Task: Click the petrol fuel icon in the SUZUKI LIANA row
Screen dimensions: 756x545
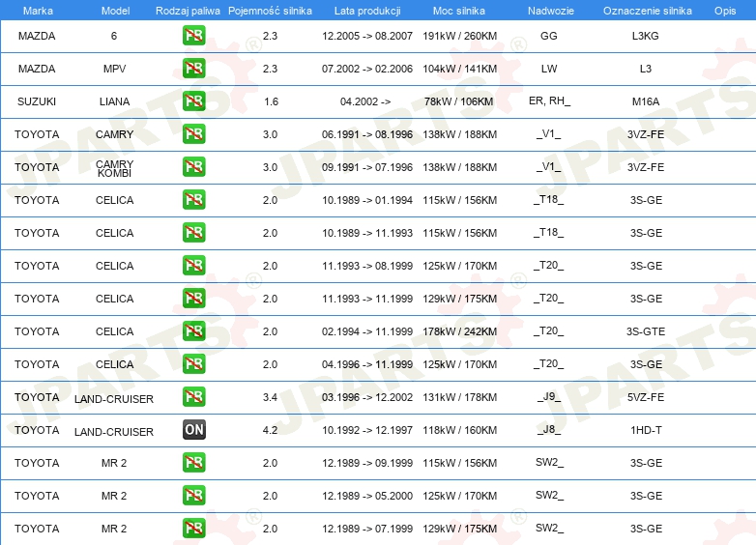Action: pyautogui.click(x=193, y=101)
